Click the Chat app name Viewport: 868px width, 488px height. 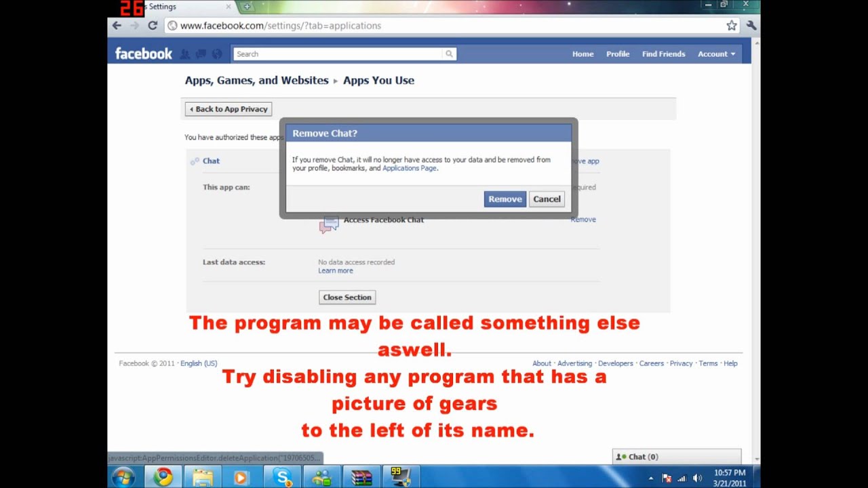tap(211, 161)
